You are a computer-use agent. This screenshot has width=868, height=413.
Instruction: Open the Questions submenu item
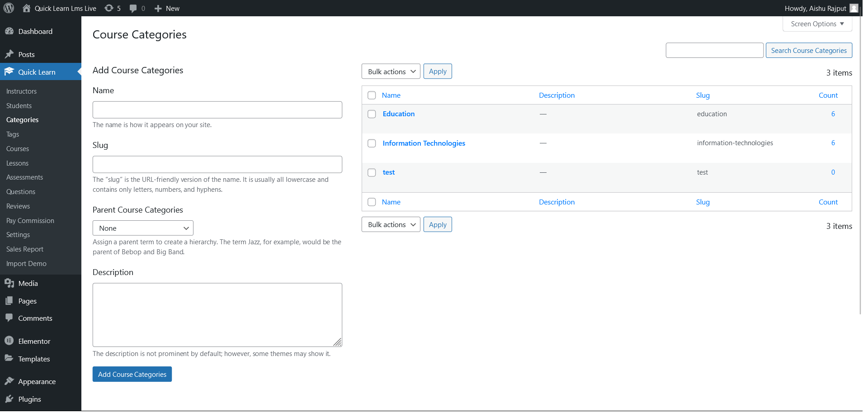[x=21, y=192]
